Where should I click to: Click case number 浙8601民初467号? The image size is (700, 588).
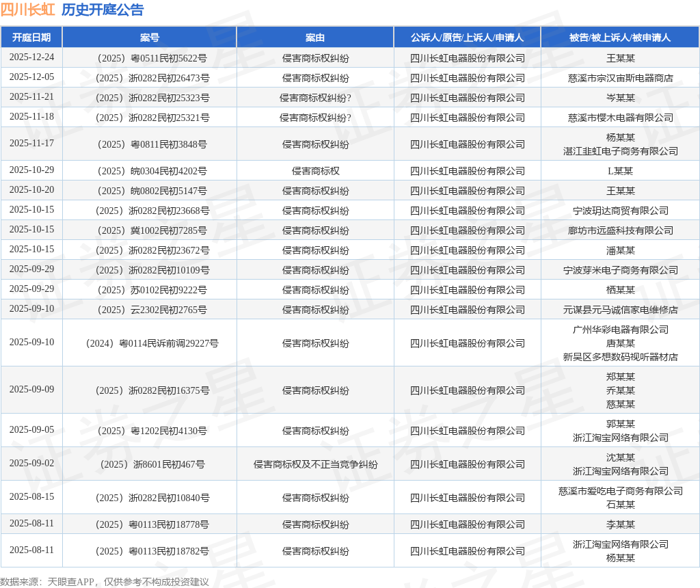pyautogui.click(x=152, y=464)
